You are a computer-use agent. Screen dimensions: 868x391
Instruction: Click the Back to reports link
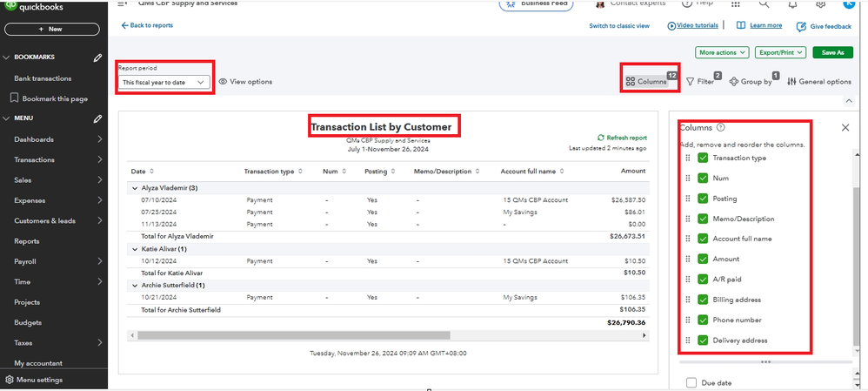147,25
